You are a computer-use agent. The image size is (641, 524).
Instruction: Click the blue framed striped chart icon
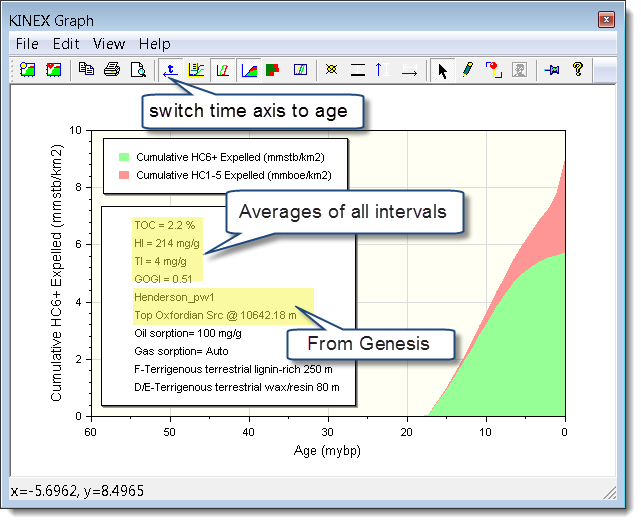(300, 69)
